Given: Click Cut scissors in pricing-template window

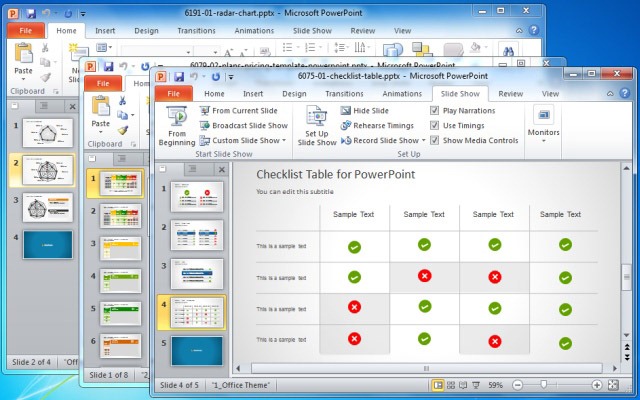Looking at the screenshot, I should click(122, 100).
